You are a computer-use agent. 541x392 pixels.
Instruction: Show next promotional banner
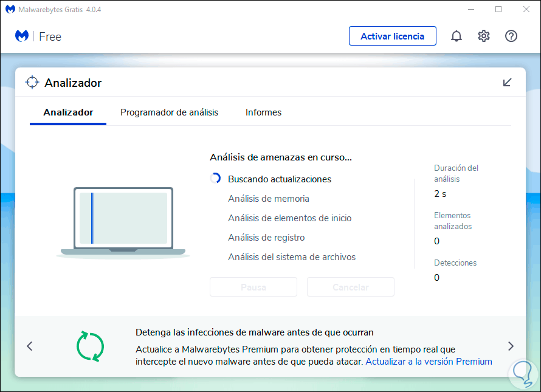click(x=511, y=346)
